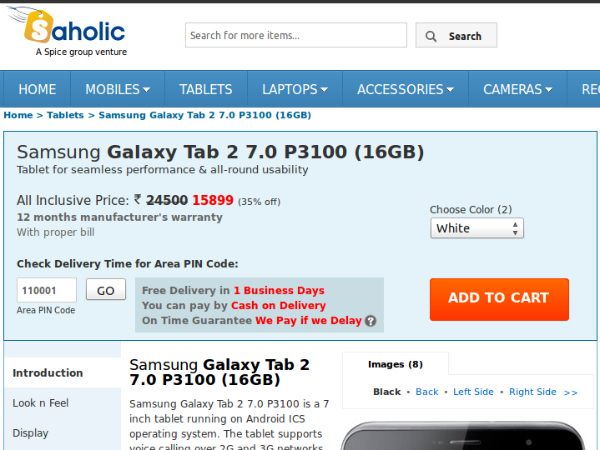This screenshot has width=600, height=450.
Task: Switch to the Look n Feel tab
Action: pyautogui.click(x=41, y=403)
